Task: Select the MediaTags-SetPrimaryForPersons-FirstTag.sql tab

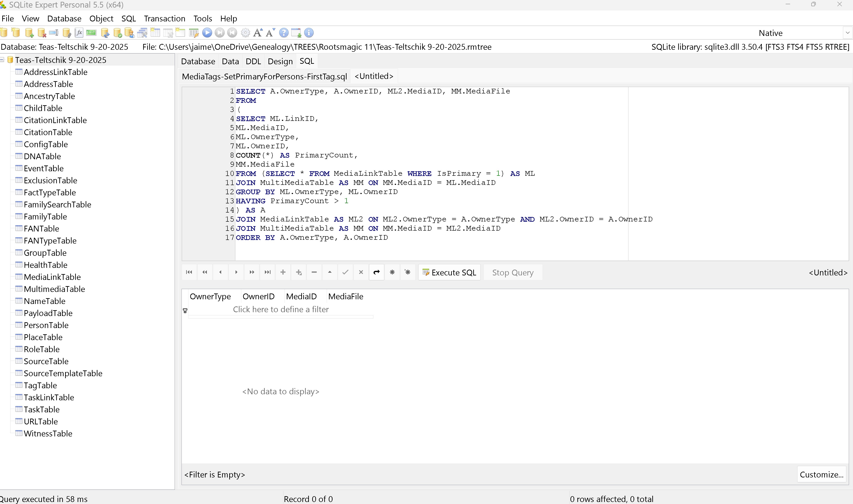Action: tap(264, 76)
